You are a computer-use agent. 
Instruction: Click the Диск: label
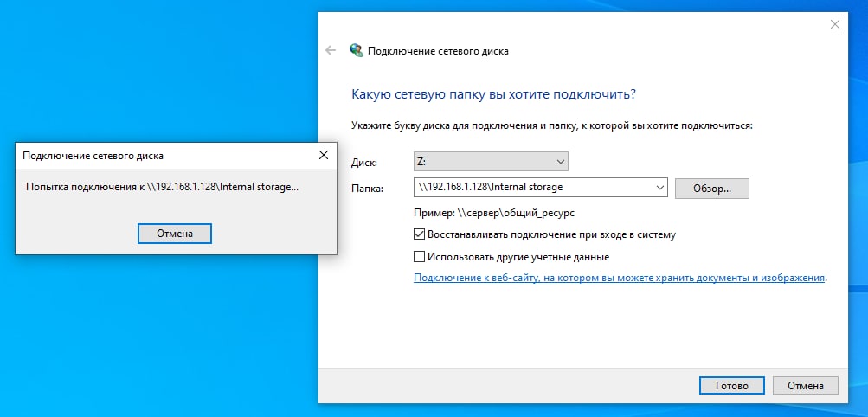pos(364,163)
